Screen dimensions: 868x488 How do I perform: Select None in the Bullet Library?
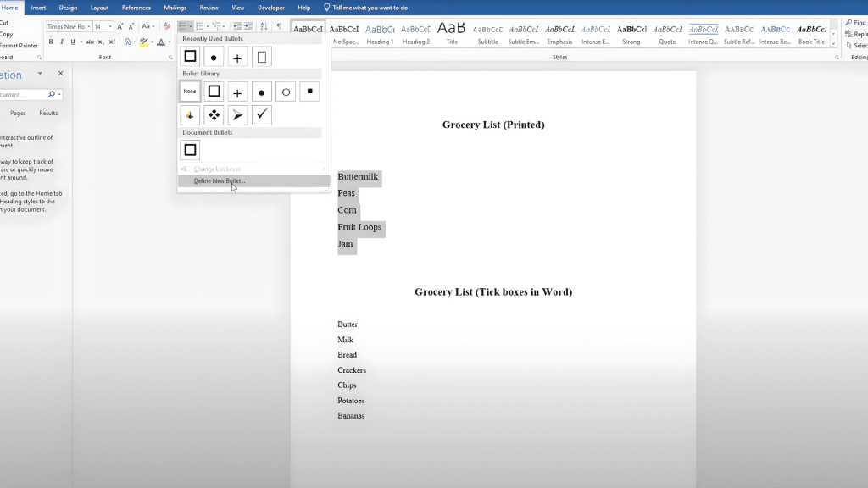tap(190, 91)
